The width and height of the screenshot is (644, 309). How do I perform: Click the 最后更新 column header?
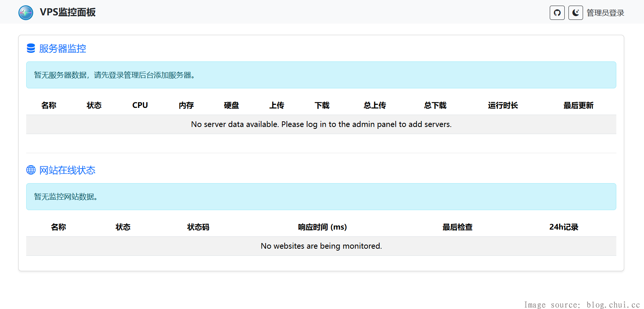tap(579, 105)
